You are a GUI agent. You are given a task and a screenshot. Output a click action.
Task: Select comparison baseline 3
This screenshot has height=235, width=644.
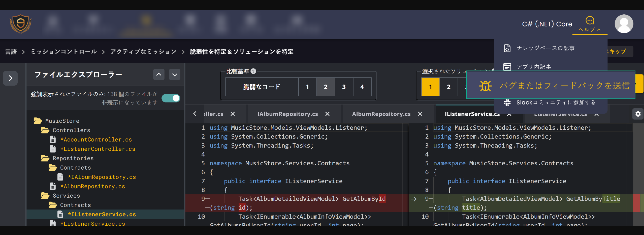click(x=344, y=87)
